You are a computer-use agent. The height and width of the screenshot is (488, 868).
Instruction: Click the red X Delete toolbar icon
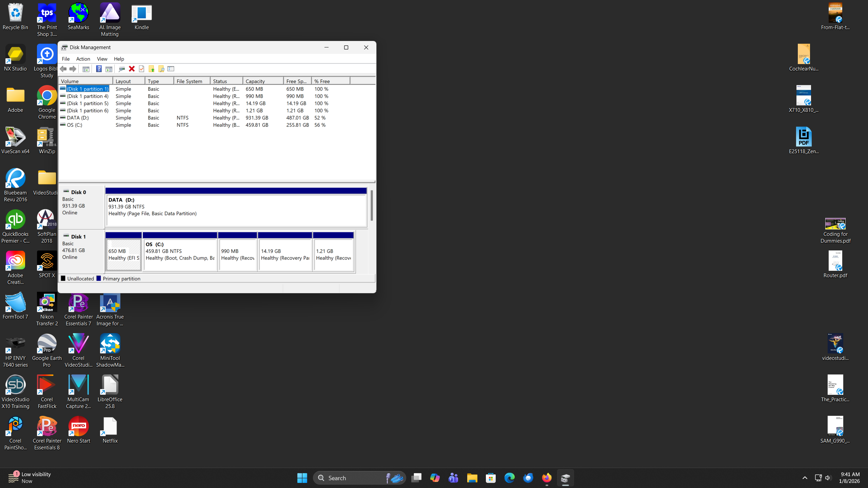pos(132,69)
